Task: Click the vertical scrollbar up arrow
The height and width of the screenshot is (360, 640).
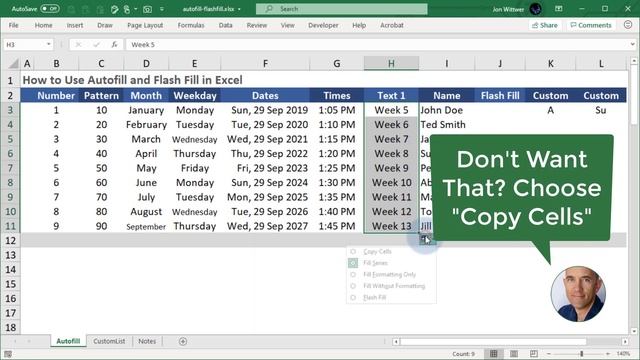Action: [x=633, y=61]
